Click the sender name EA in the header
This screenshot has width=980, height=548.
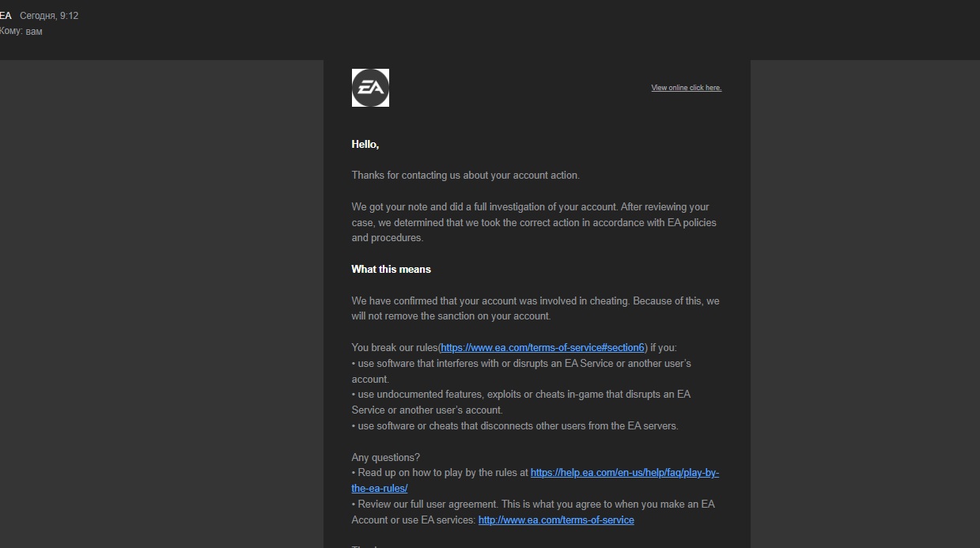6,16
